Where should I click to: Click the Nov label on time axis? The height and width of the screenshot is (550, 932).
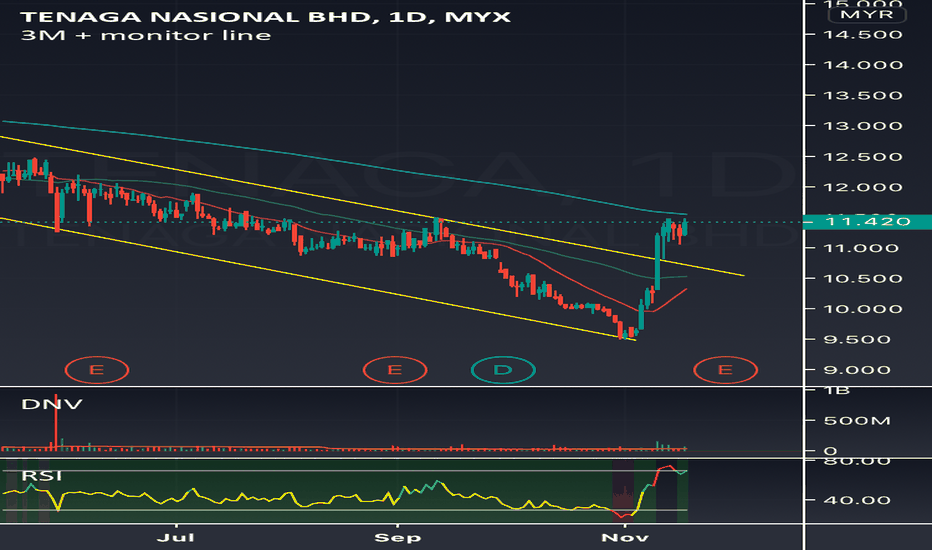(x=625, y=538)
